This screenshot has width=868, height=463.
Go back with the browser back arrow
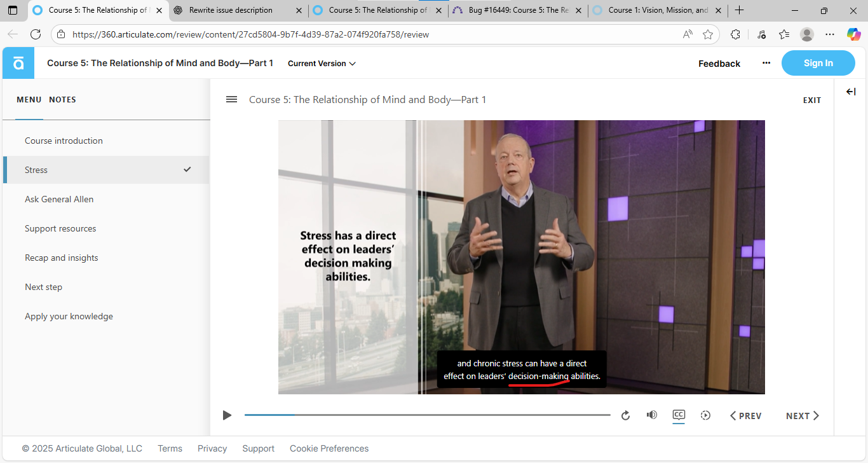pyautogui.click(x=13, y=34)
